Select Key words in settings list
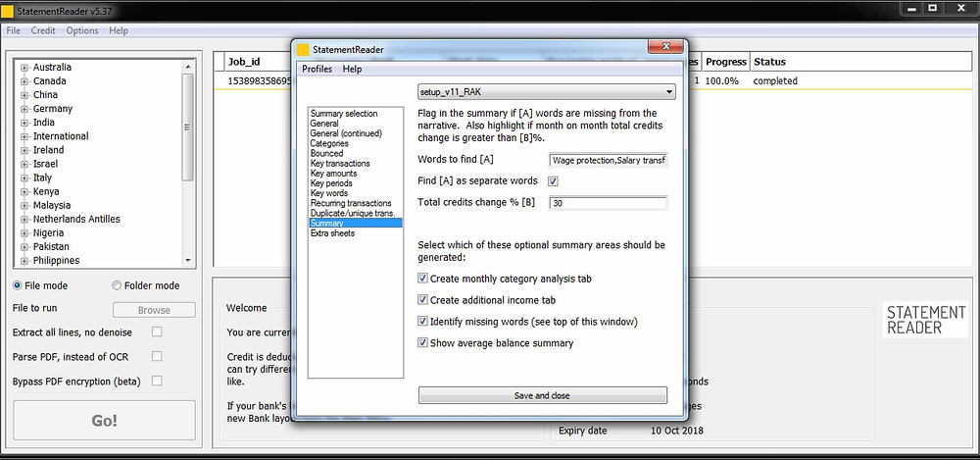This screenshot has width=980, height=460. (328, 193)
